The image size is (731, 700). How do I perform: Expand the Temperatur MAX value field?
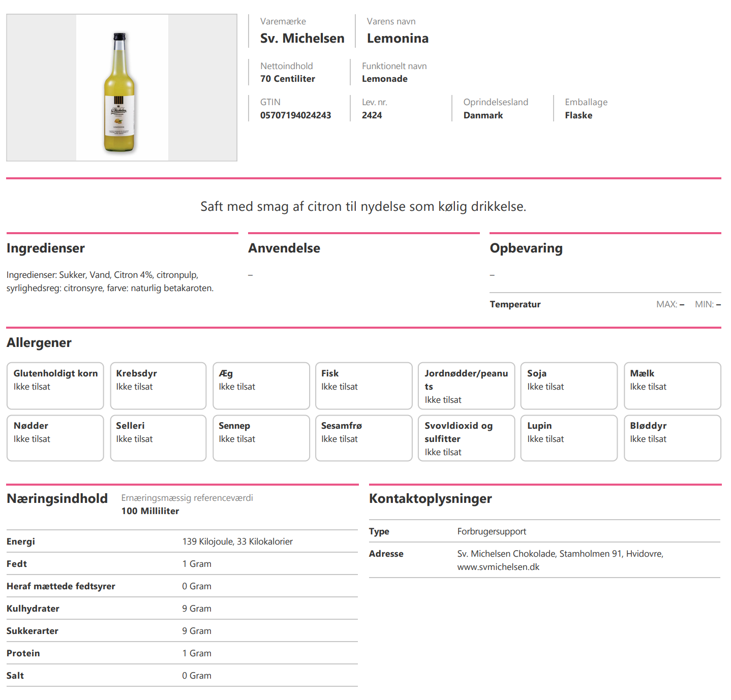[681, 304]
